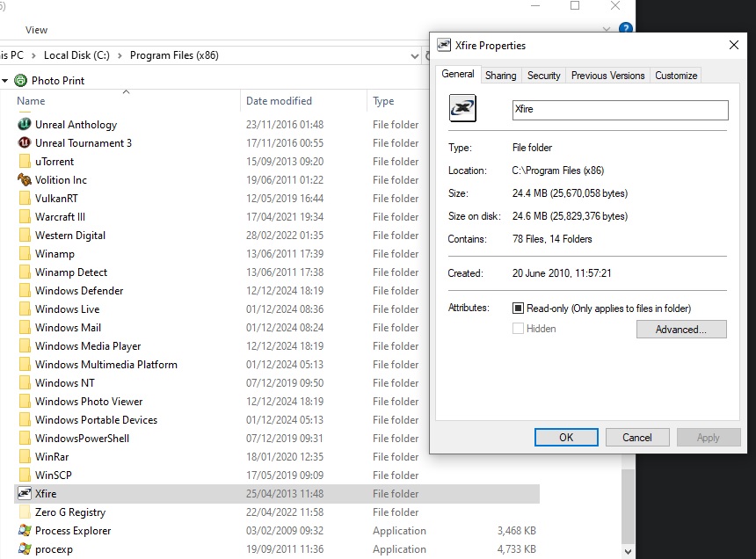
Task: Select the Windows Photo Viewer folder name
Action: [x=89, y=402]
